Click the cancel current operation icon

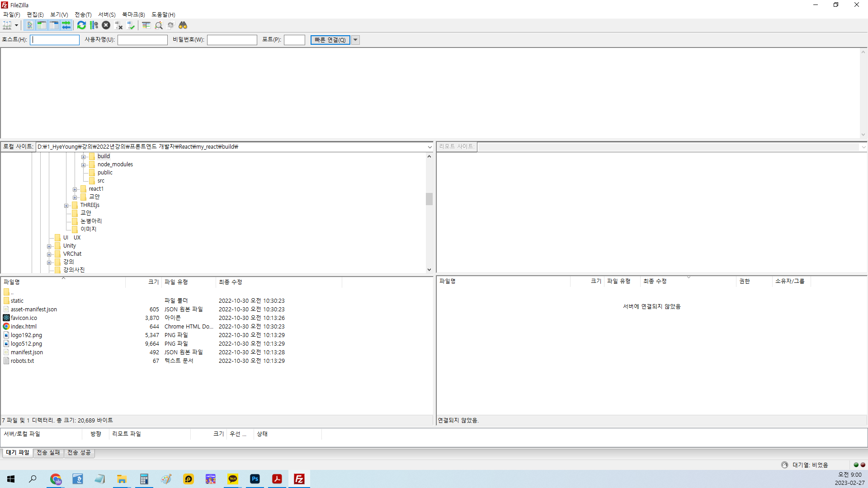[x=106, y=25]
